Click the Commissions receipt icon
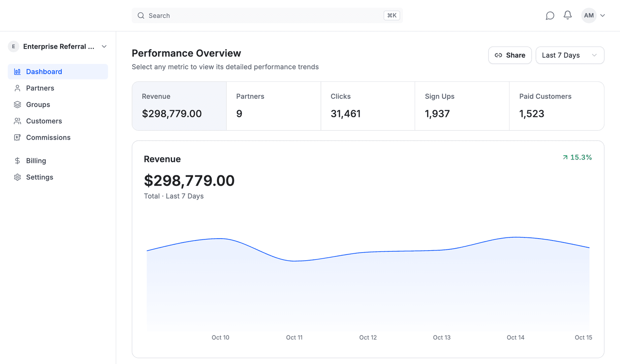Screen dimensions: 620x364 tap(17, 137)
